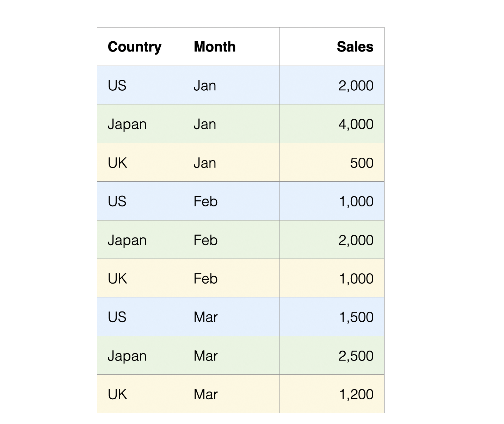The width and height of the screenshot is (504, 424).
Task: Click the Month column header
Action: tap(231, 47)
